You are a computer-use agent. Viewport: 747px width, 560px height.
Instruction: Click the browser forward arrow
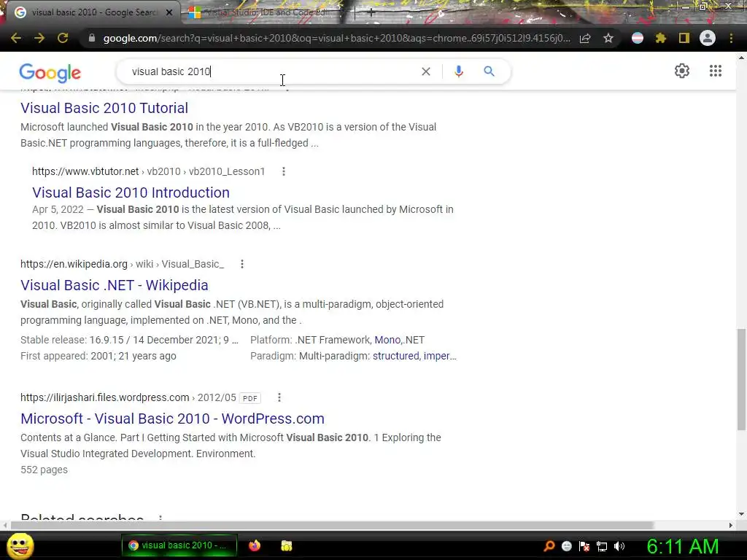pos(39,38)
